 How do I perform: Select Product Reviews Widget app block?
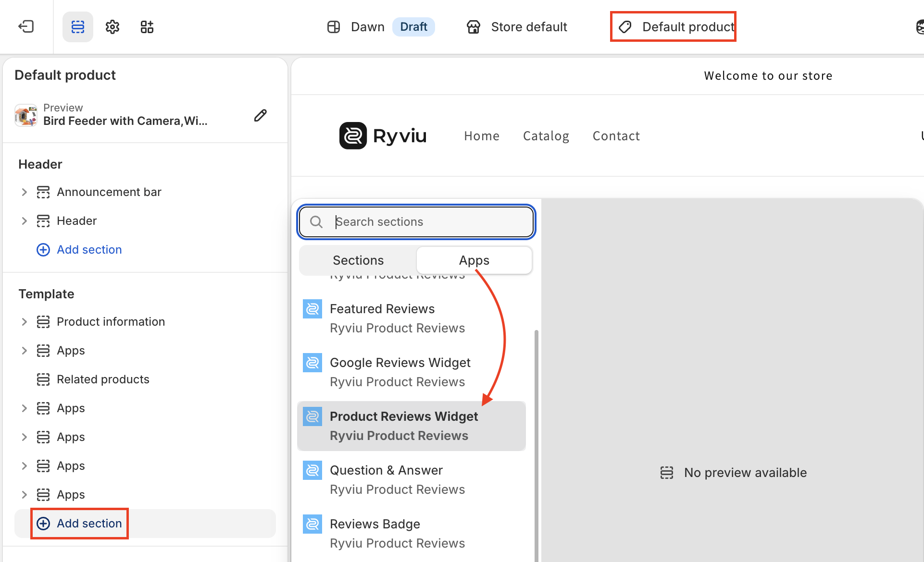[412, 426]
